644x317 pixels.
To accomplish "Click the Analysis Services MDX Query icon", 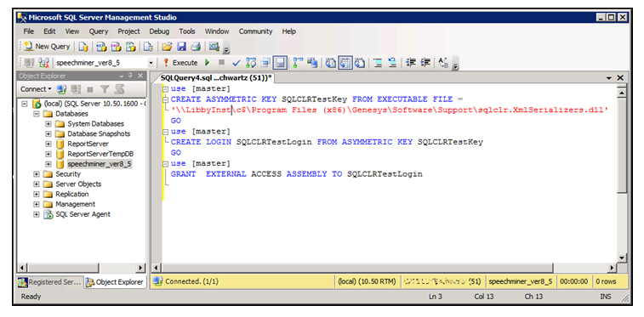I will coord(101,47).
